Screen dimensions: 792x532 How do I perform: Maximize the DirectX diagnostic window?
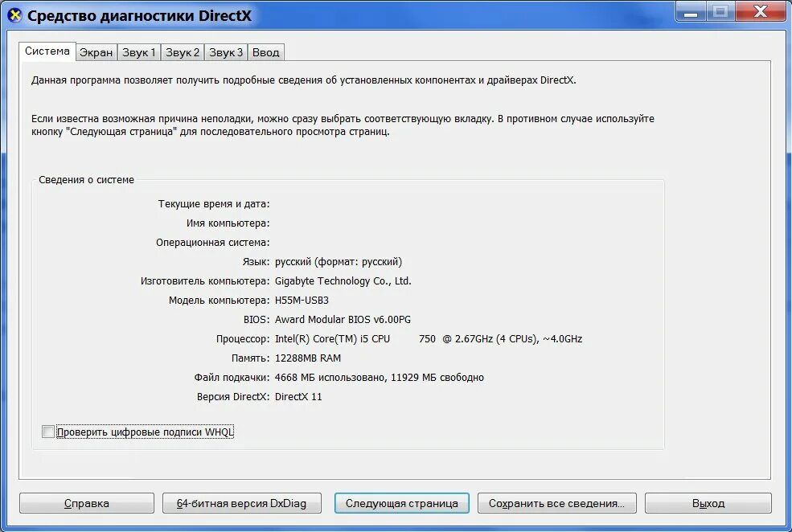click(x=720, y=11)
